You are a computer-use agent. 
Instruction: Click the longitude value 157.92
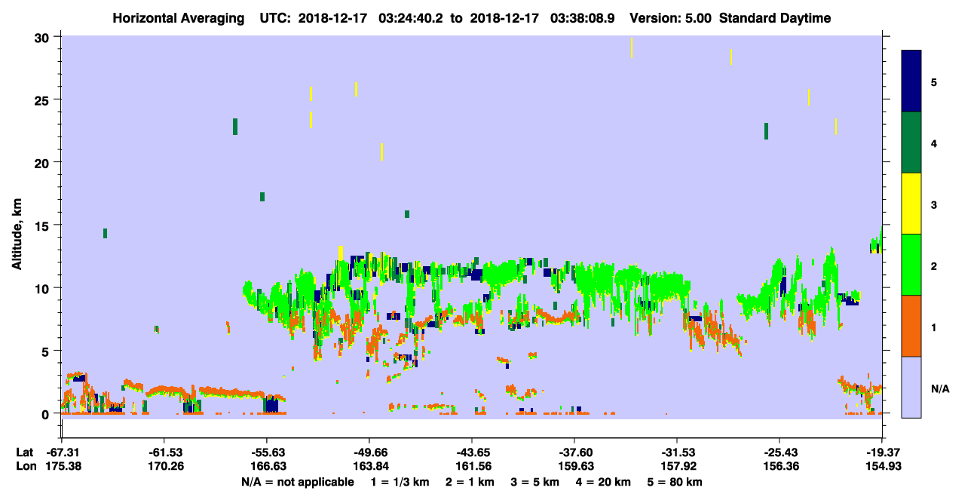coord(677,466)
